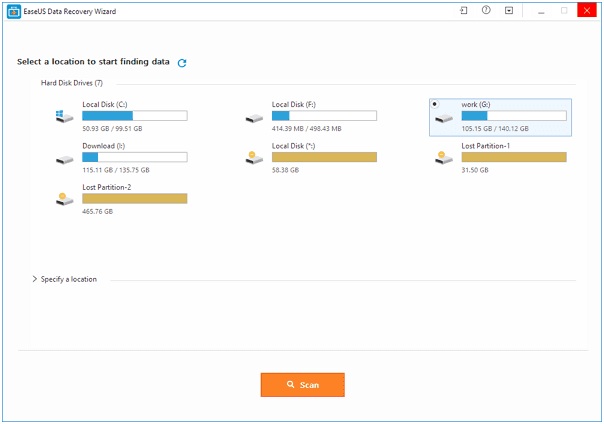Screen dimensions: 604x424
Task: Start scanning with the Scan button
Action: coord(302,385)
